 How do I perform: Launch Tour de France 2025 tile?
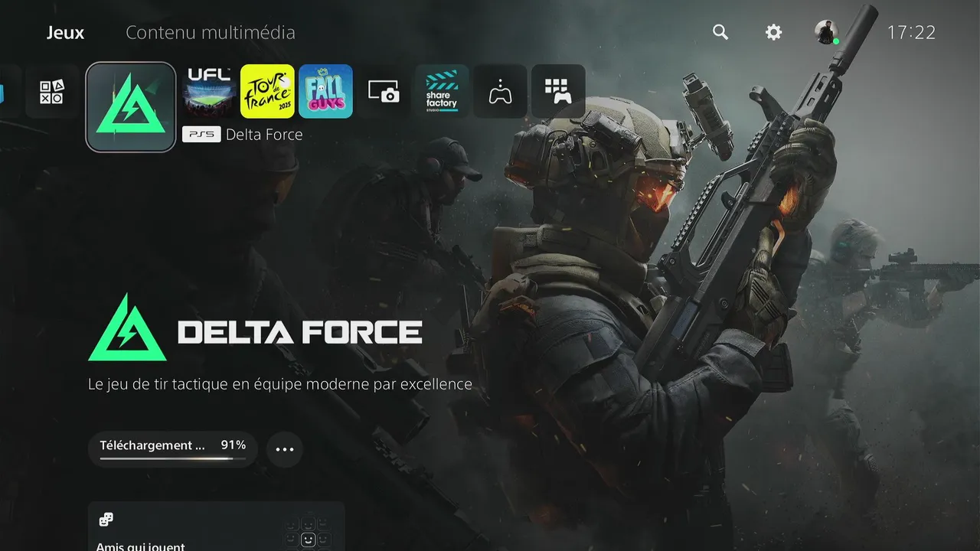click(267, 91)
